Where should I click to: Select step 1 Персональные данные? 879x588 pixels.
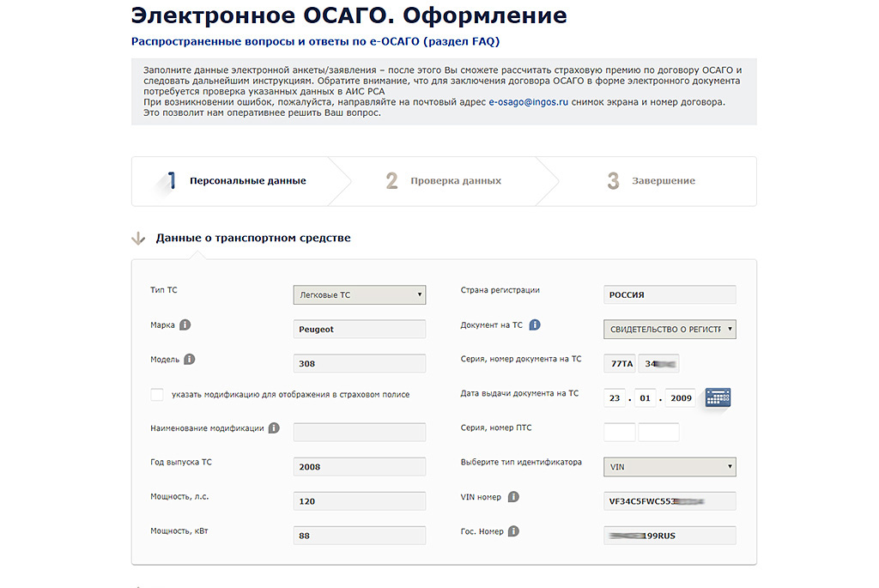tap(247, 181)
